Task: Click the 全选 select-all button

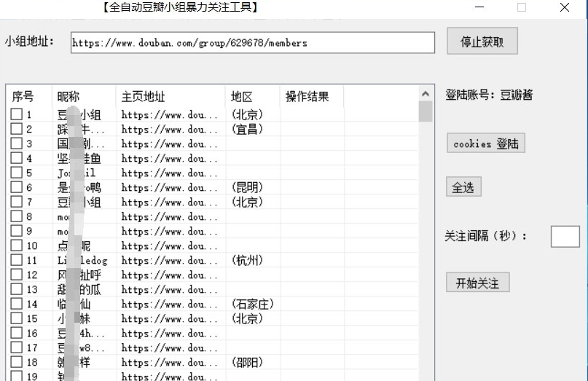Action: tap(463, 186)
